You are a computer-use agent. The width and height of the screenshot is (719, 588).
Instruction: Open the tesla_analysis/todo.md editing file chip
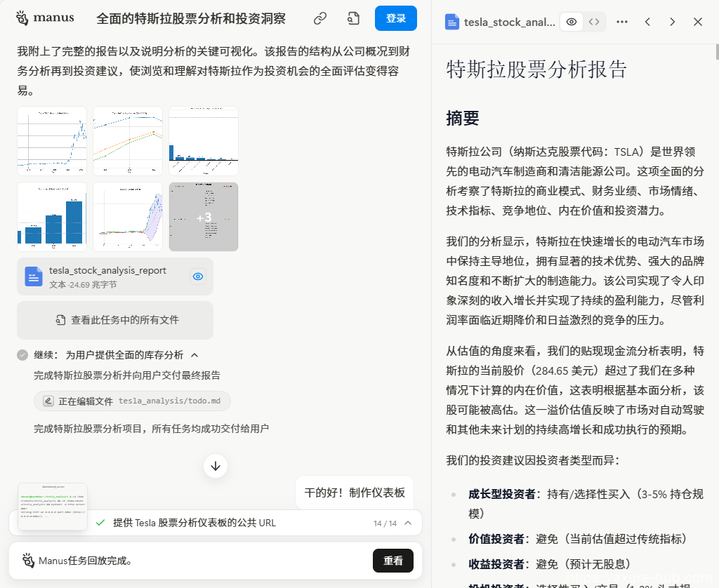pos(132,401)
